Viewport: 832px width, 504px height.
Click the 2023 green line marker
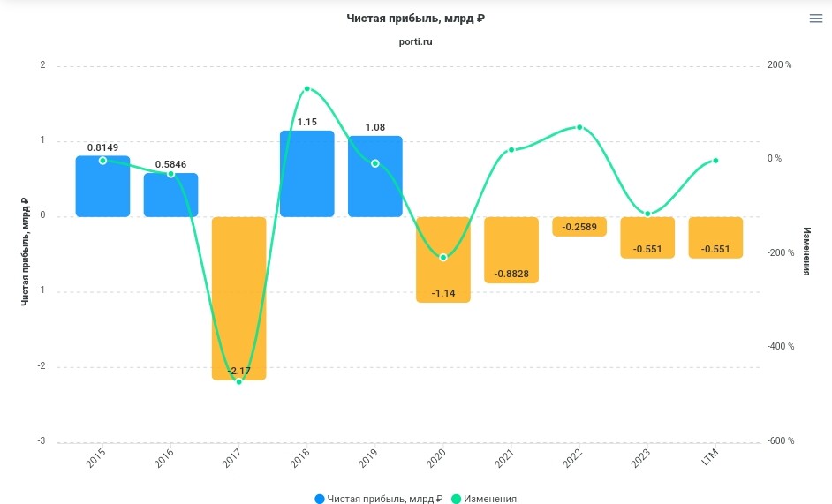pos(647,214)
